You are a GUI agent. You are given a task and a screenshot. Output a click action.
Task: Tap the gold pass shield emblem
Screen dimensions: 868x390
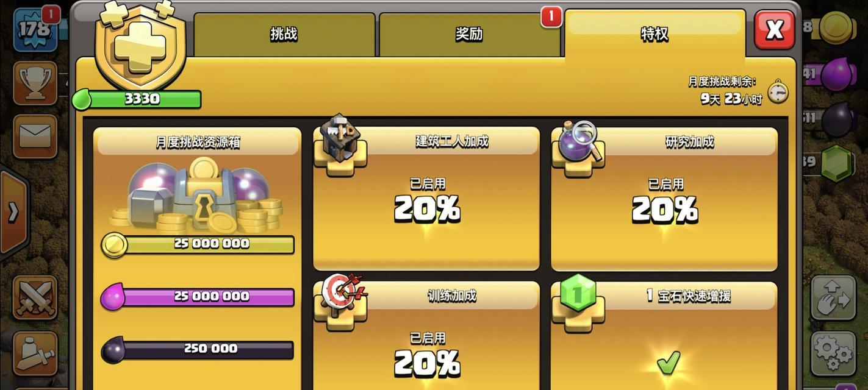pos(140,44)
